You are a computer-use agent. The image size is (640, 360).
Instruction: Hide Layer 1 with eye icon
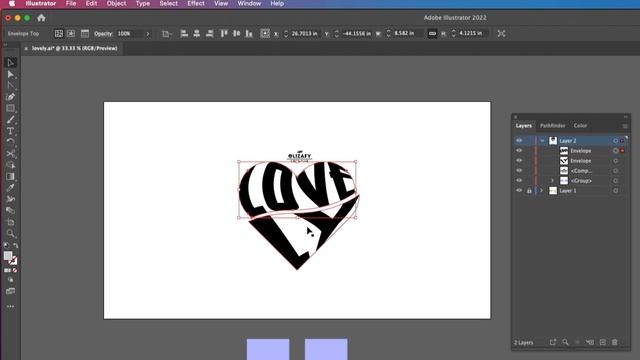click(519, 190)
